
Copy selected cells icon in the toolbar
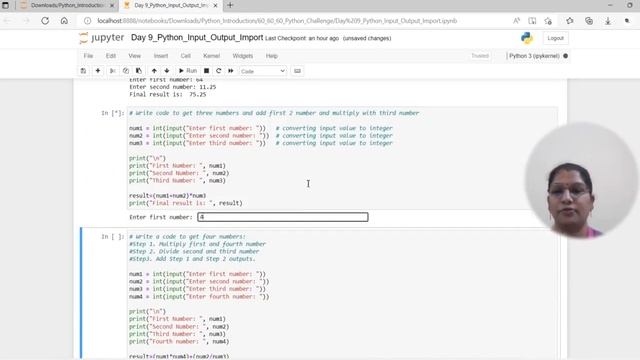pyautogui.click(x=126, y=71)
